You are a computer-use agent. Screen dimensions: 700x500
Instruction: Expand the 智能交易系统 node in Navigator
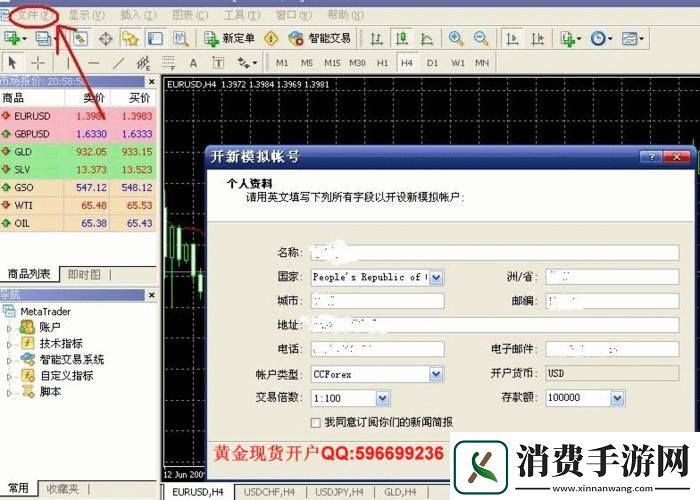coord(9,361)
